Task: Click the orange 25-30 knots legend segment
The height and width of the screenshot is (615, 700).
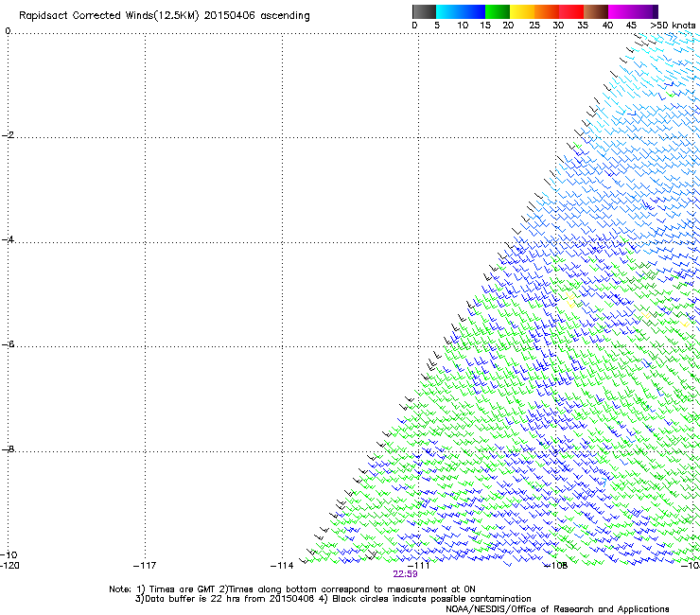Action: click(547, 11)
